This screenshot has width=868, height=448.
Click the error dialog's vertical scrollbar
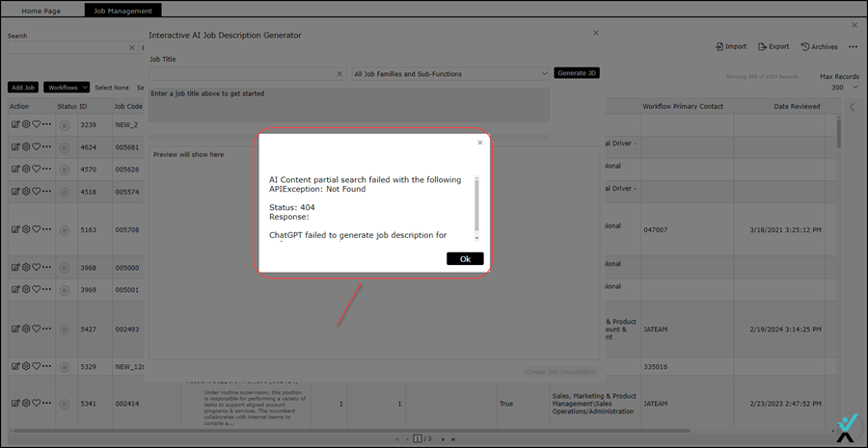tap(476, 207)
